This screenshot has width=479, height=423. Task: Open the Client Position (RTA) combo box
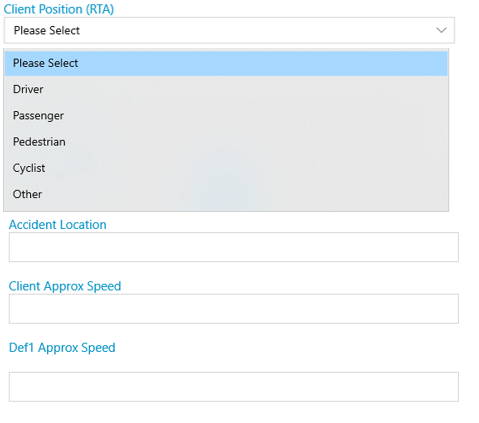click(229, 30)
